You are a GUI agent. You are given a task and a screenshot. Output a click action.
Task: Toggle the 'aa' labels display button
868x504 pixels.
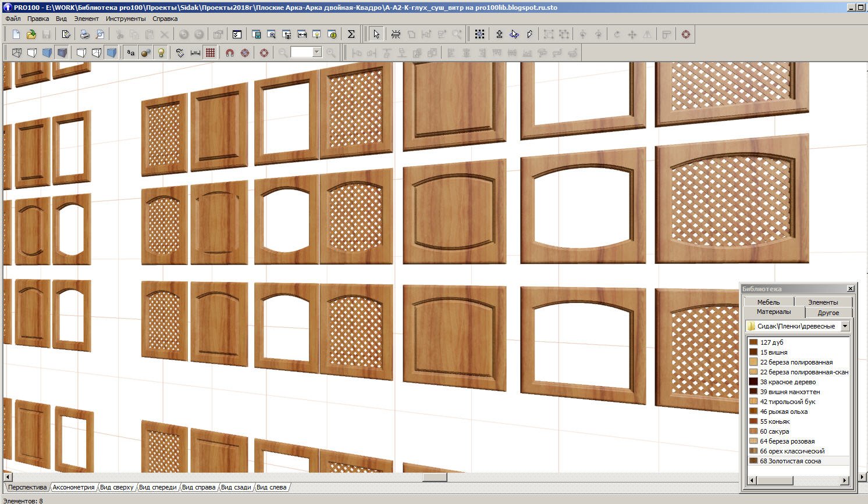pos(131,53)
